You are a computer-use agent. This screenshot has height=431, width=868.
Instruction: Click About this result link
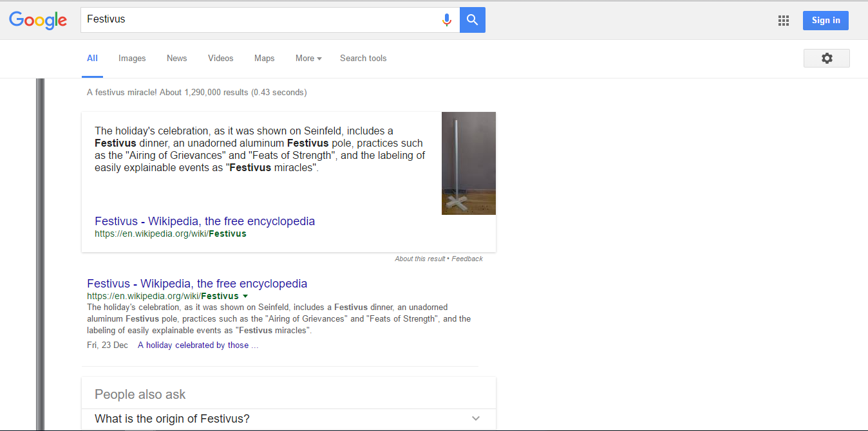coord(420,259)
